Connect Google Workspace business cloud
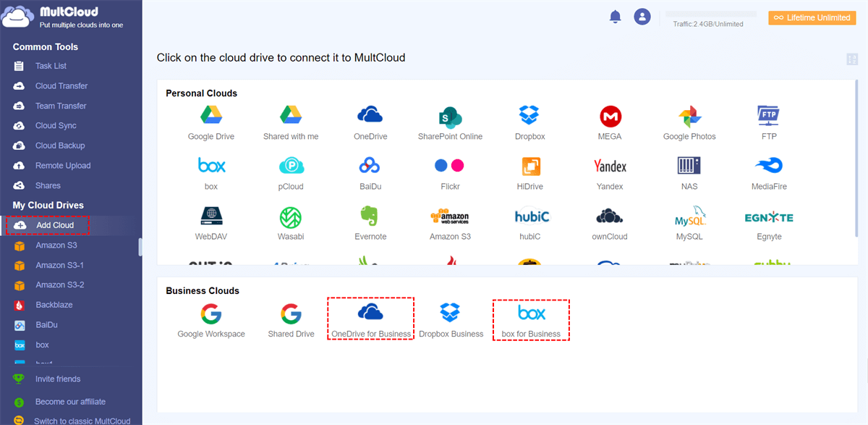Screen dimensions: 868x425 point(211,321)
